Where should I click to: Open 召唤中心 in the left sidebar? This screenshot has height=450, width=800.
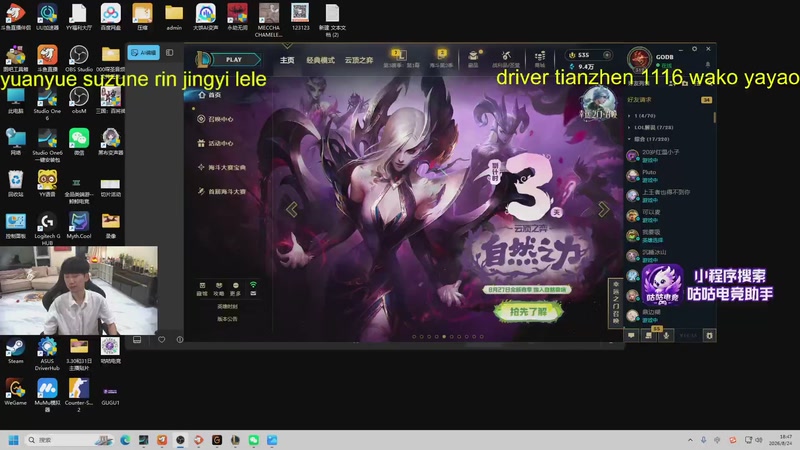point(215,119)
